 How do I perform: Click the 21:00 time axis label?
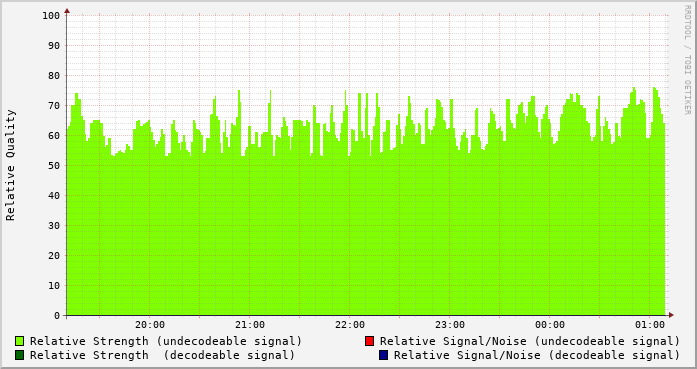coord(250,325)
